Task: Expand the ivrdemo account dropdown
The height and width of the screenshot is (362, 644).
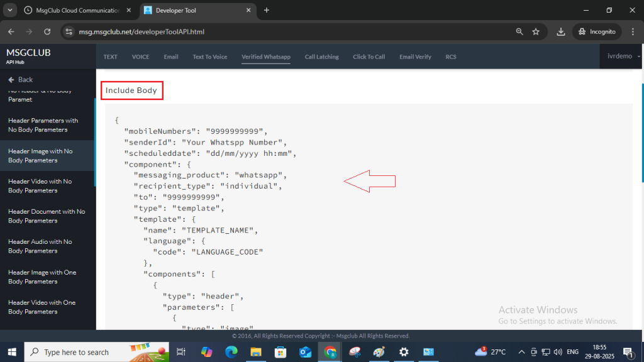Action: (x=623, y=56)
